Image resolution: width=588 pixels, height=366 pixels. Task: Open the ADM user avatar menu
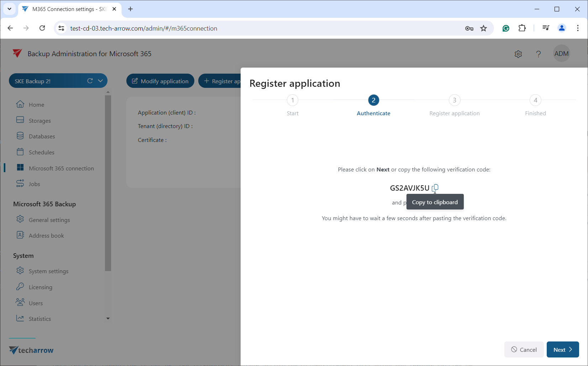coord(562,54)
